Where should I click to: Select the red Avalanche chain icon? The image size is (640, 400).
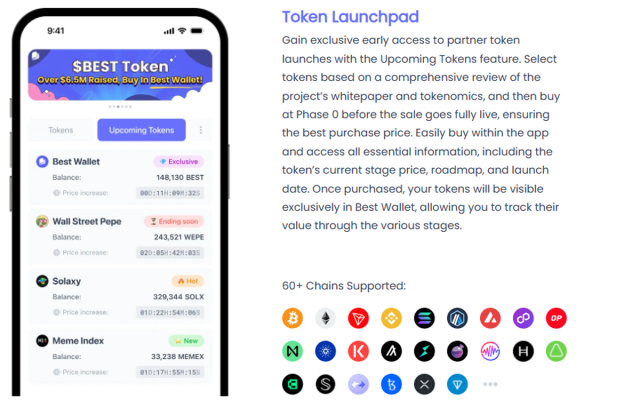(490, 318)
